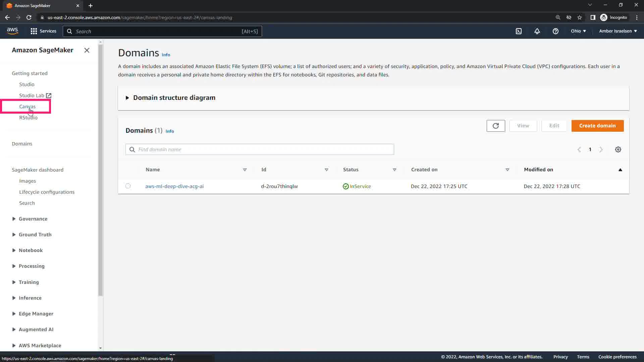Viewport: 644px width, 362px height.
Task: Open the aws-ml-deep-dive-acg-ai domain link
Action: point(174,186)
